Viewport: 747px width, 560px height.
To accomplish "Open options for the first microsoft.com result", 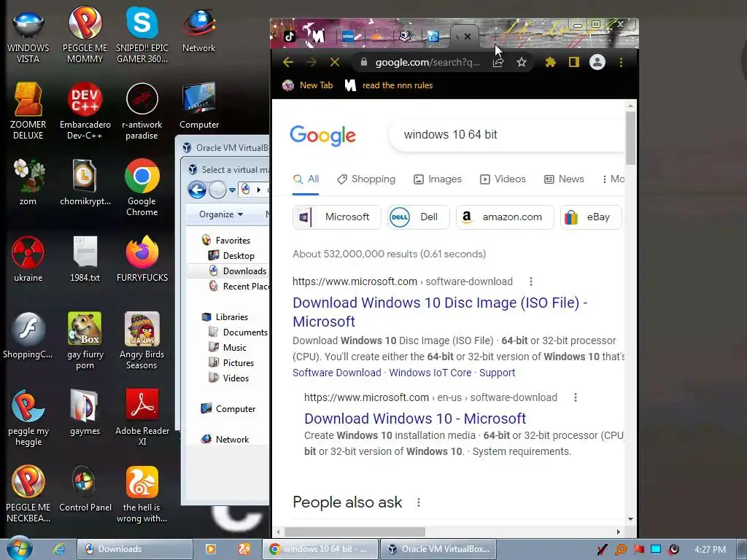I will tap(531, 281).
